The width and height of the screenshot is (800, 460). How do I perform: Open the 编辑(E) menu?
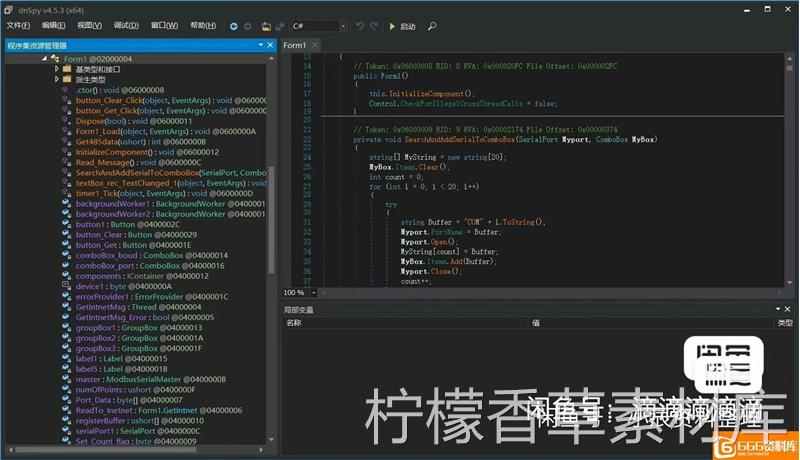tap(53, 25)
